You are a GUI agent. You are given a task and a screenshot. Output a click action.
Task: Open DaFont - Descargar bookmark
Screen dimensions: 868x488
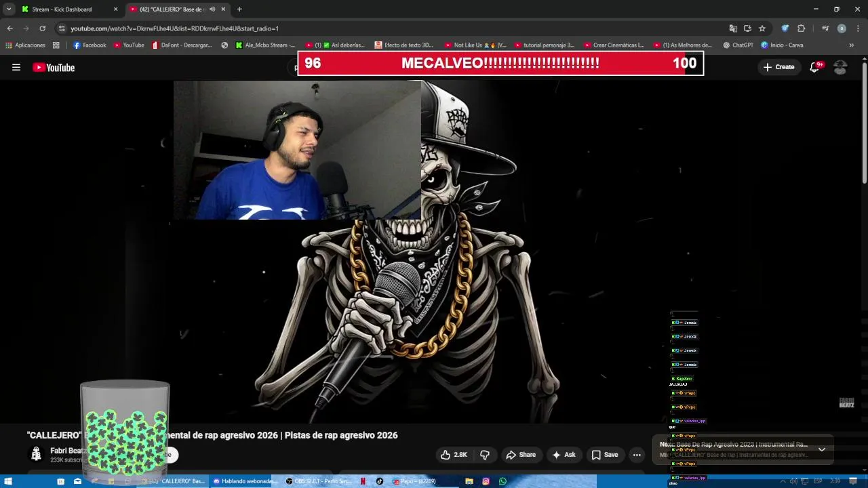pos(182,45)
